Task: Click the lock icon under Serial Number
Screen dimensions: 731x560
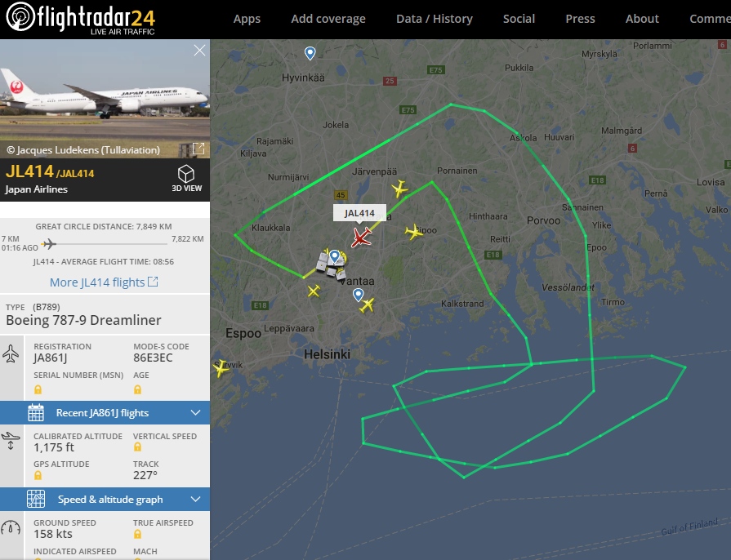Action: tap(38, 389)
